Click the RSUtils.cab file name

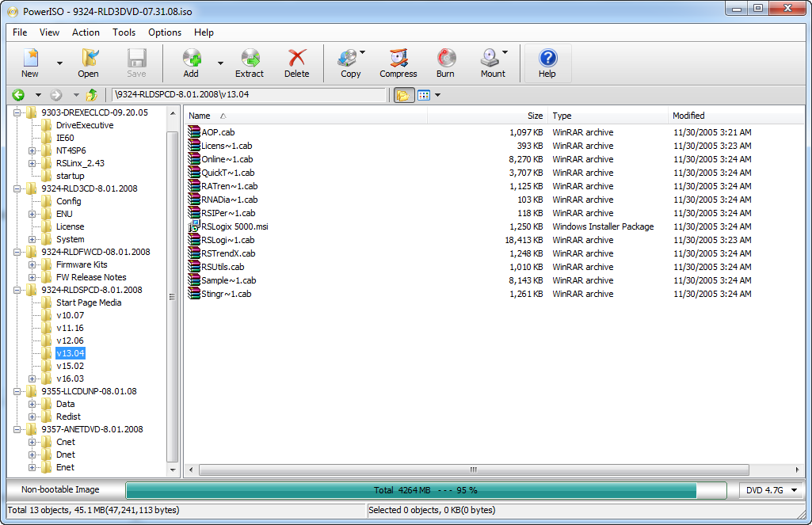click(223, 267)
